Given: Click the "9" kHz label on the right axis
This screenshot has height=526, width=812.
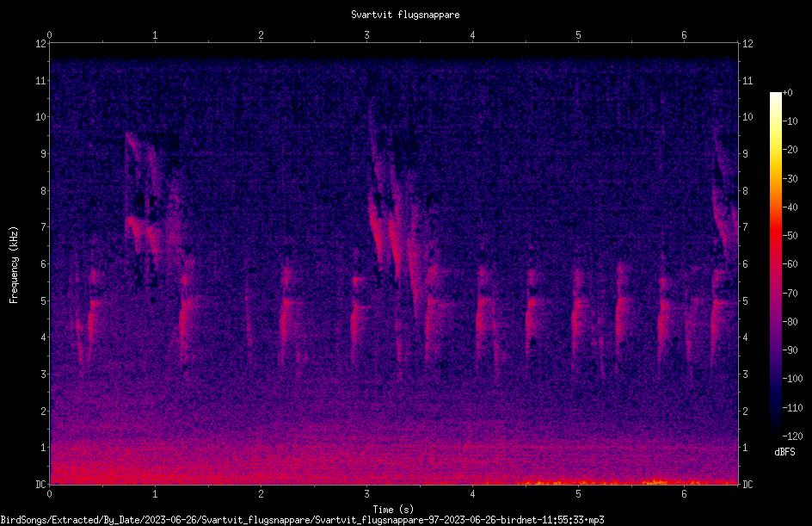Looking at the screenshot, I should (x=746, y=154).
